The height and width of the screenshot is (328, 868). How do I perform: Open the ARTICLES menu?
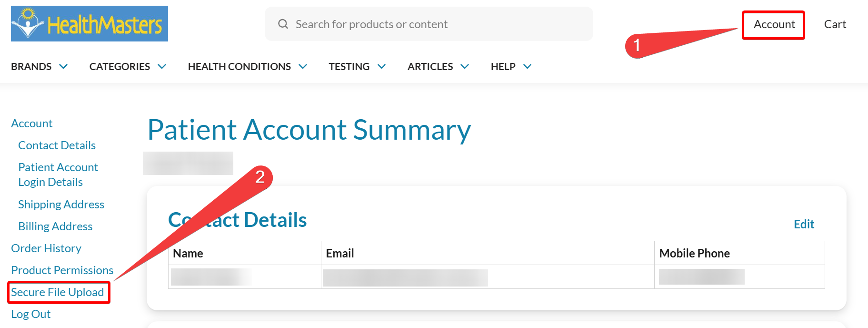pyautogui.click(x=430, y=66)
